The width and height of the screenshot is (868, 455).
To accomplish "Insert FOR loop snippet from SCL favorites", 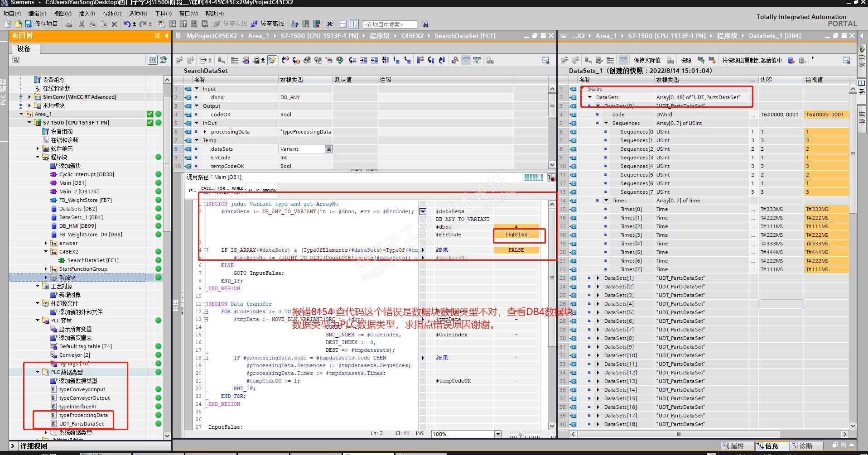I will (222, 190).
